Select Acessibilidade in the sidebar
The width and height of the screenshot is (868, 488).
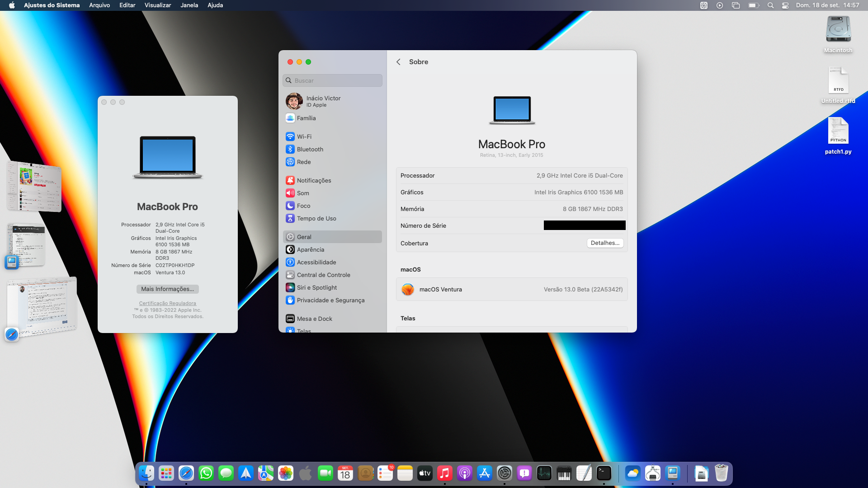coord(316,262)
